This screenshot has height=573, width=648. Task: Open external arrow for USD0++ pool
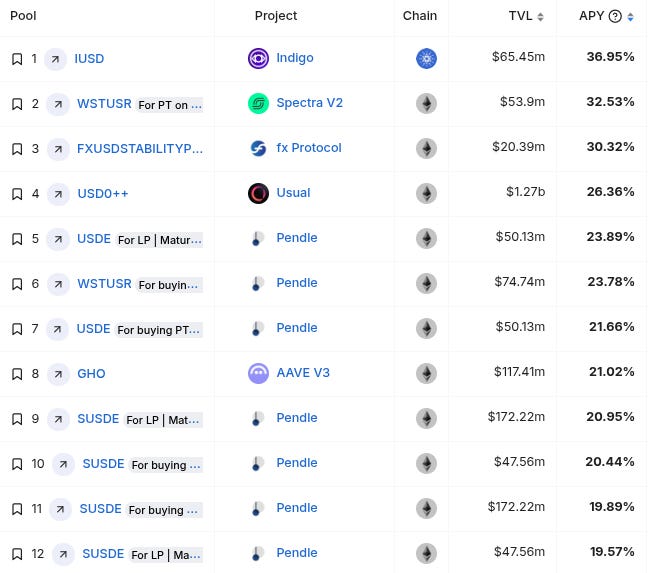point(58,194)
